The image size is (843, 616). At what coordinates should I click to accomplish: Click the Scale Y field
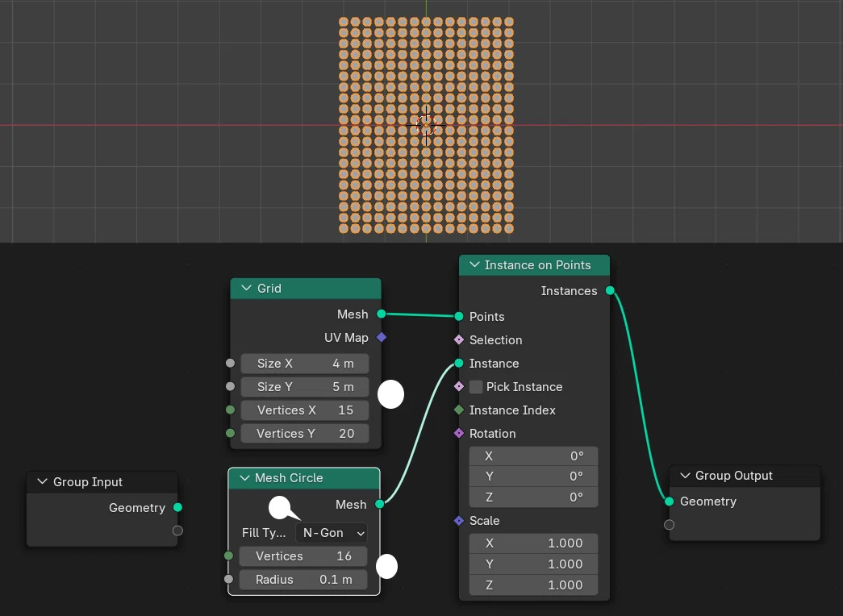pyautogui.click(x=533, y=564)
